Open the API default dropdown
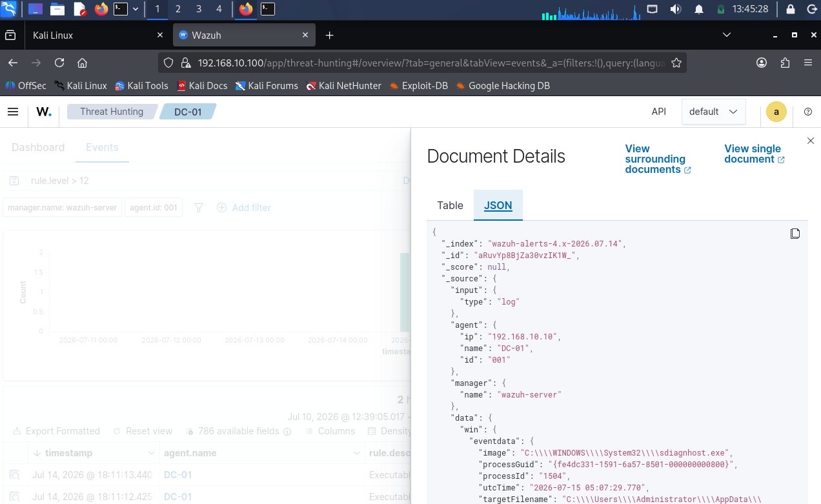Image resolution: width=821 pixels, height=504 pixels. pos(713,112)
